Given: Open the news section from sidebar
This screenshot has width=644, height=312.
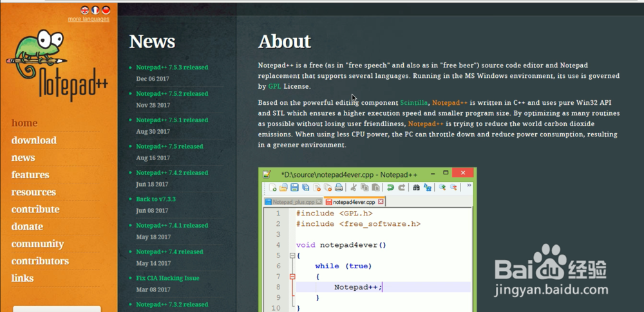Looking at the screenshot, I should [23, 158].
